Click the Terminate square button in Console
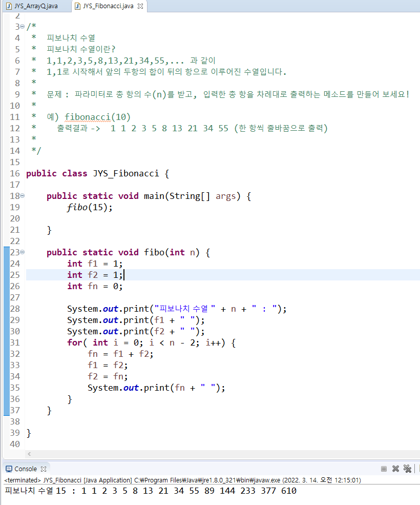Screen dimensions: 420x505 click(x=384, y=469)
